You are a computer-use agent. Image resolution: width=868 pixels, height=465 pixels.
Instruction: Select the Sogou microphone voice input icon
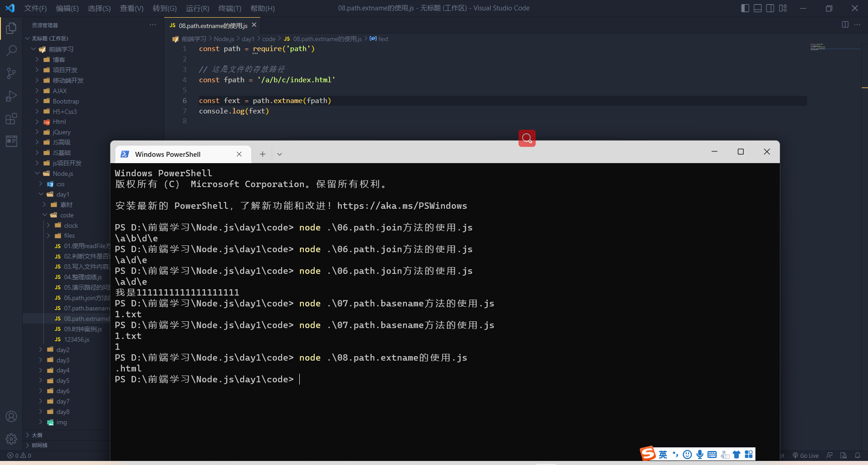coord(699,454)
